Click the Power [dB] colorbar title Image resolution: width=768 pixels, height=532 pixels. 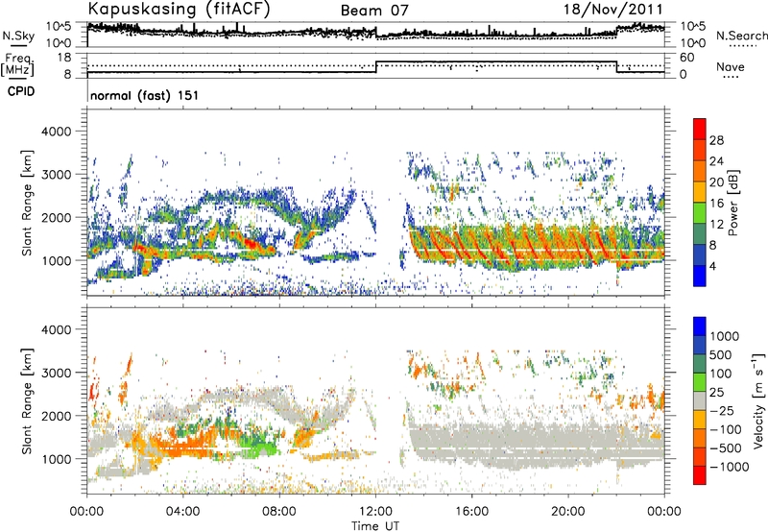click(x=732, y=203)
